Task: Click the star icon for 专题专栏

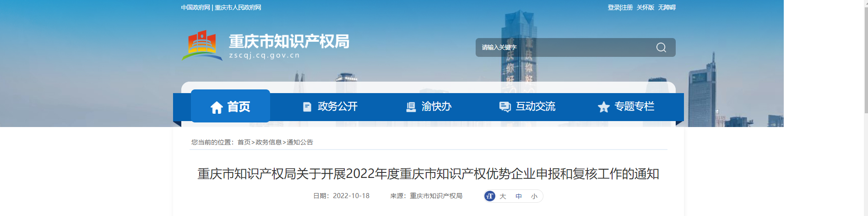Action: click(604, 107)
